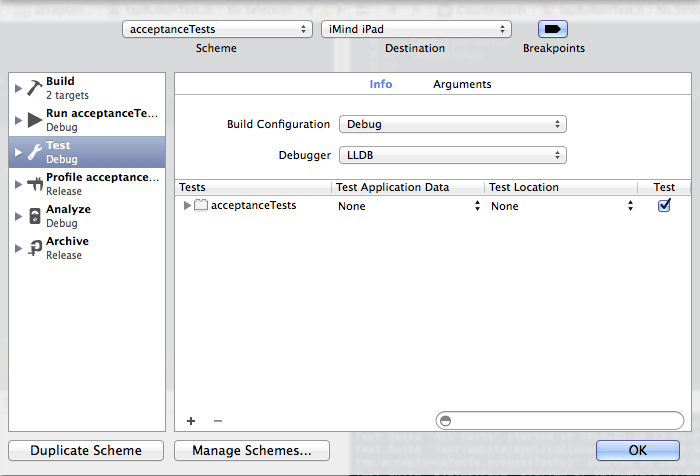The width and height of the screenshot is (700, 476).
Task: Open the Debugger dropdown set to LLDB
Action: (453, 155)
